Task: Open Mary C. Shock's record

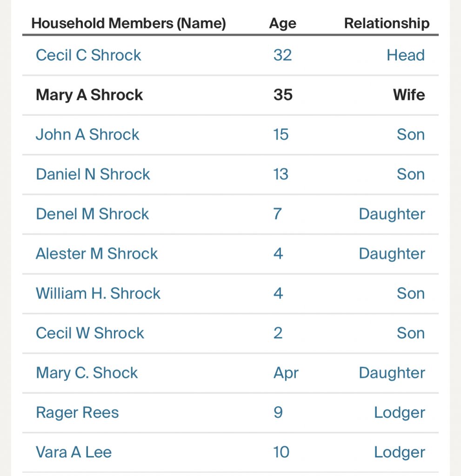Action: pos(87,373)
